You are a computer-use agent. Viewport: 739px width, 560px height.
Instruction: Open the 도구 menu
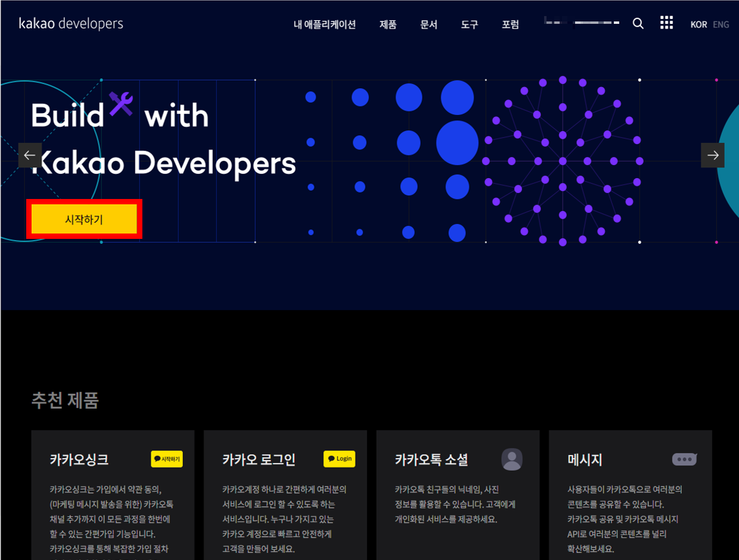click(470, 24)
